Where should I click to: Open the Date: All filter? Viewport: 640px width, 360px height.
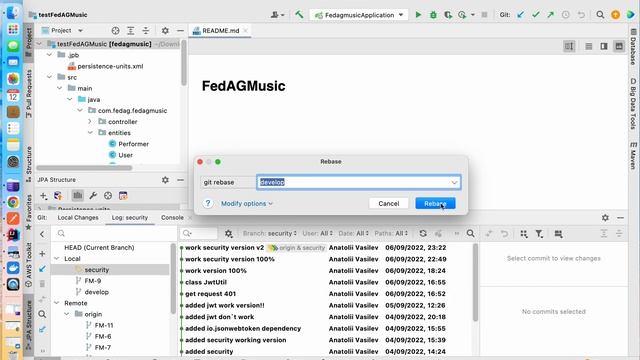tap(353, 233)
